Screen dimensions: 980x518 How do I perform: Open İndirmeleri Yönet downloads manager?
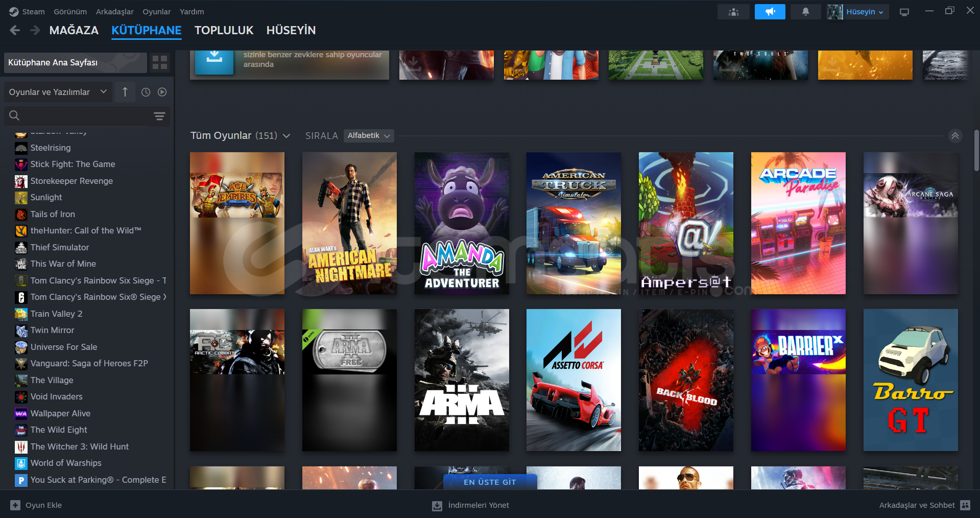471,505
